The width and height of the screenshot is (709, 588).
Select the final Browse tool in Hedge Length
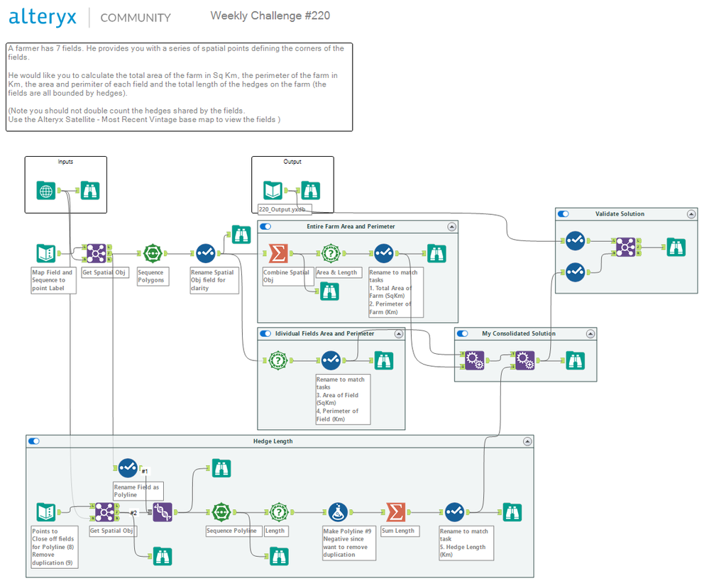[x=512, y=512]
